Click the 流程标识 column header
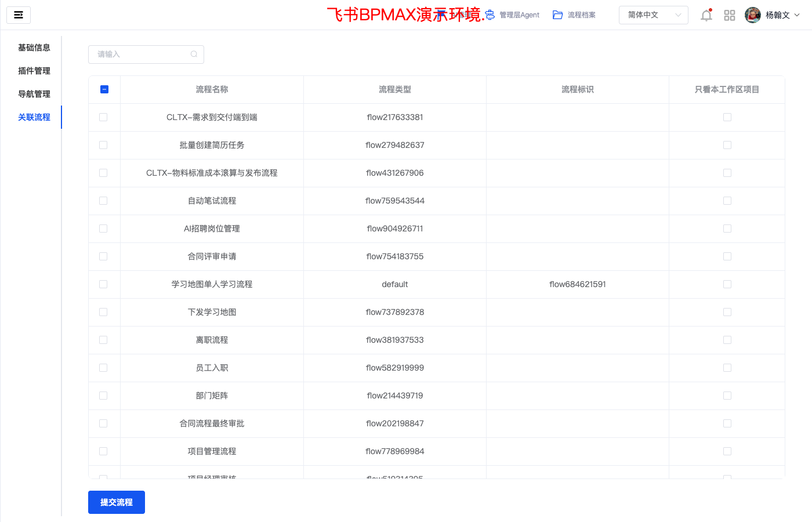Image resolution: width=812 pixels, height=522 pixels. click(578, 89)
